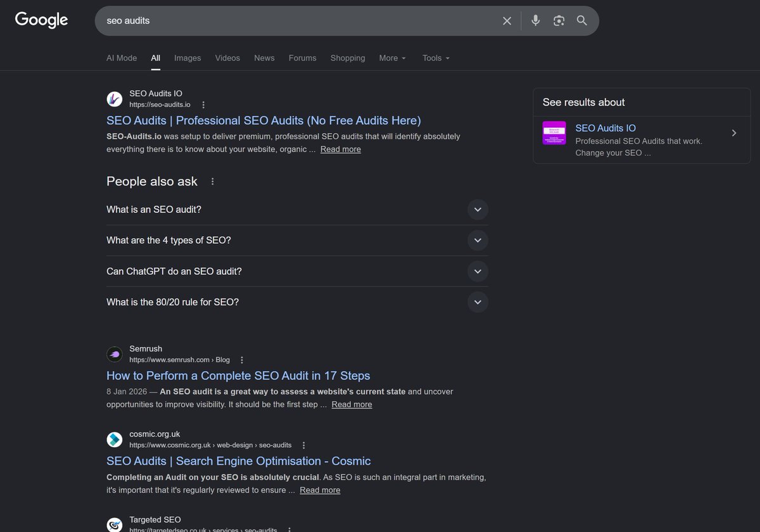Screen dimensions: 760x532
Task: Click the cosmic.org.uk › web-design breadcrumb
Action: [211, 445]
